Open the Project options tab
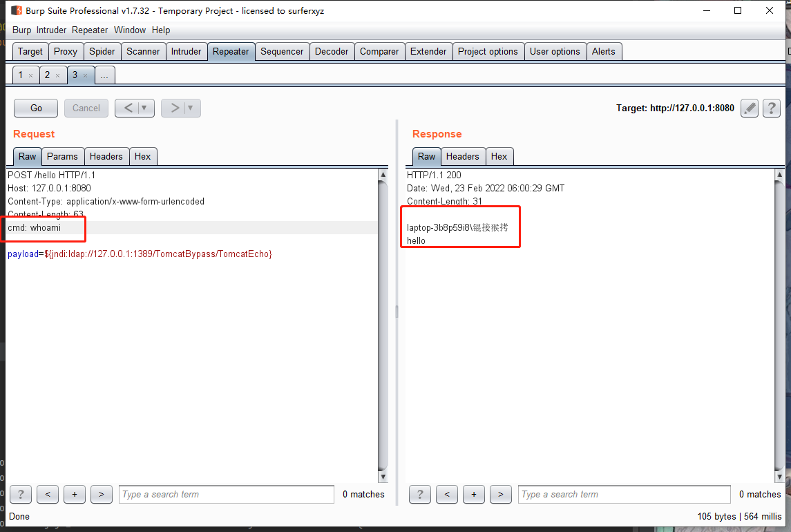 pyautogui.click(x=488, y=52)
